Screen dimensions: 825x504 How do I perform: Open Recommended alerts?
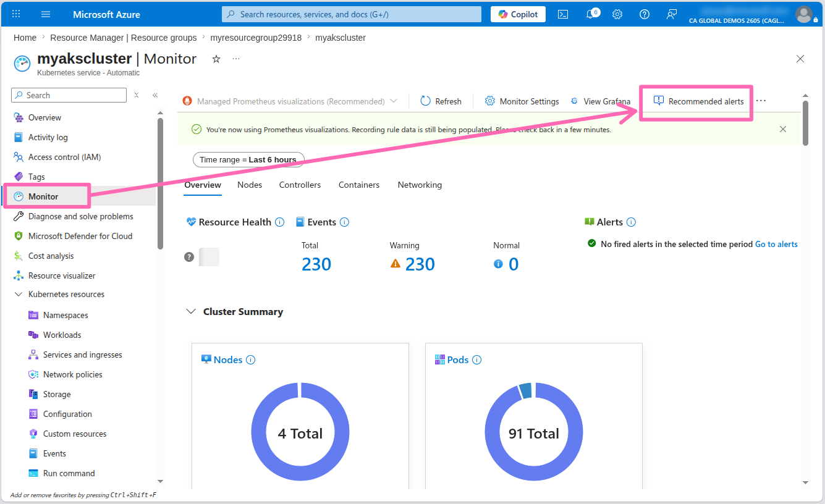[699, 101]
